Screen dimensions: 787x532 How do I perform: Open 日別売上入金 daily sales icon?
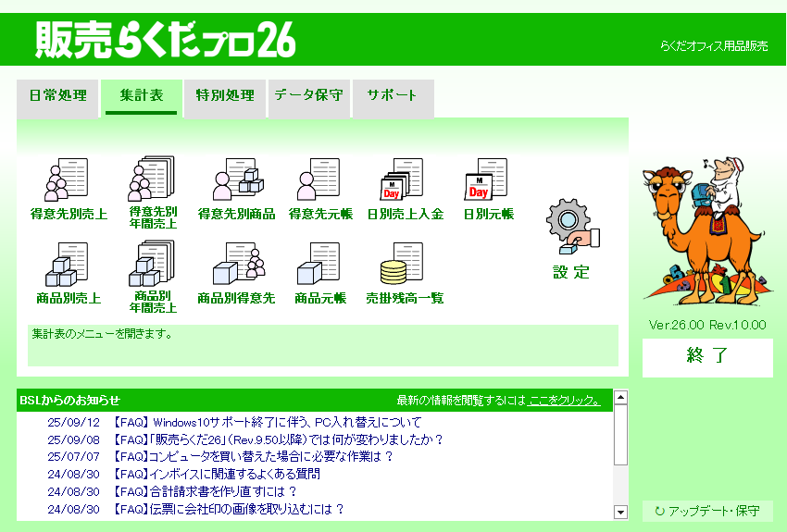(405, 181)
